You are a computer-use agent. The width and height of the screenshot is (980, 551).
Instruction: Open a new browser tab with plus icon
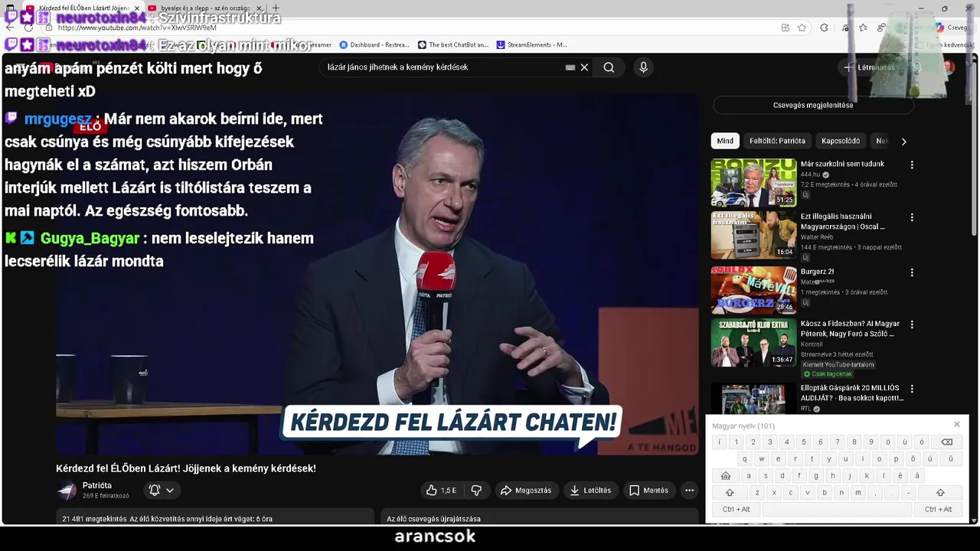[x=276, y=8]
